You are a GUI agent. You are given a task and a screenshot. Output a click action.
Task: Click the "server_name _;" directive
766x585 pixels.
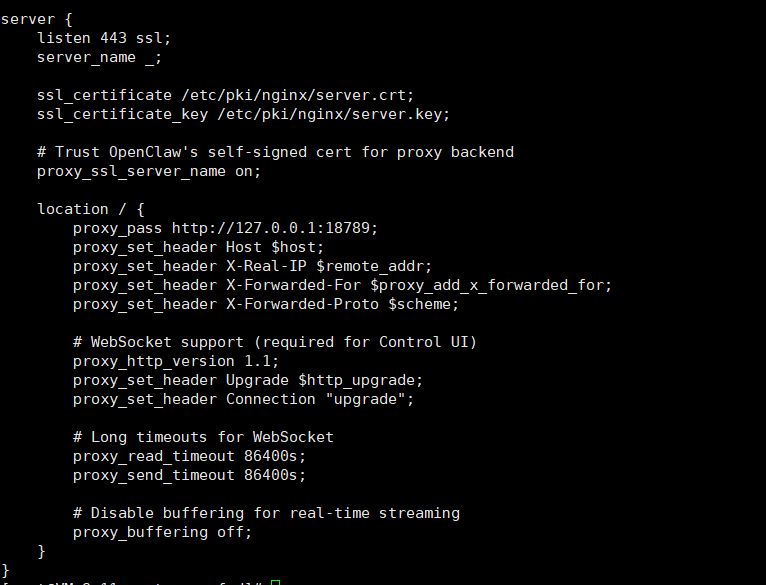(99, 57)
